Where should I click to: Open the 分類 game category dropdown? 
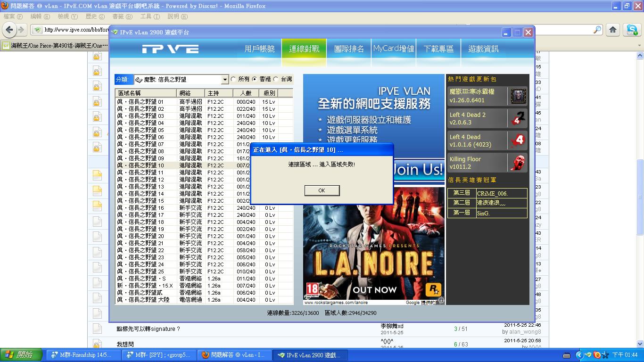click(x=225, y=80)
